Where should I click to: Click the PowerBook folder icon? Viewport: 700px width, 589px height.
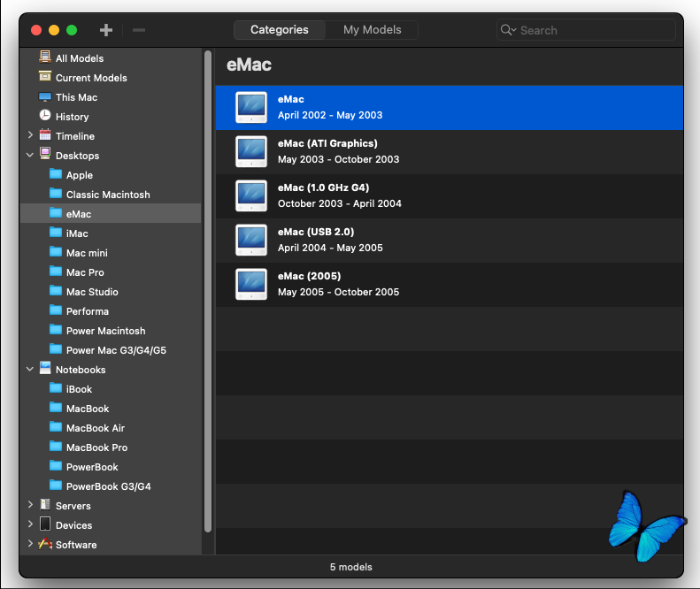(x=56, y=465)
